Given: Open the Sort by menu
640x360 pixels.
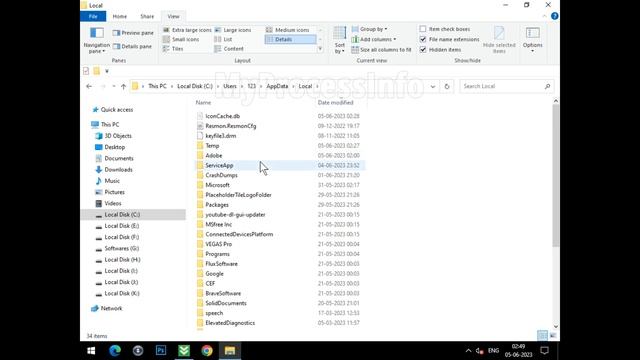Looking at the screenshot, I should coord(340,40).
